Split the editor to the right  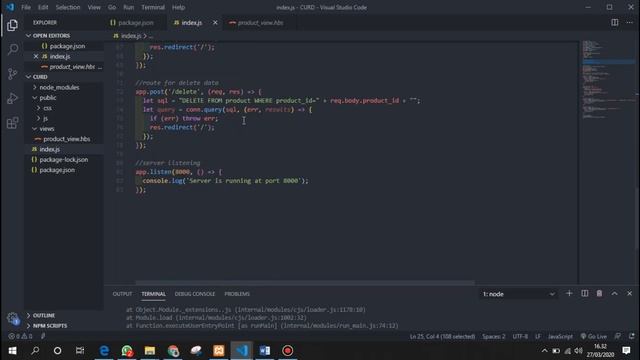615,22
